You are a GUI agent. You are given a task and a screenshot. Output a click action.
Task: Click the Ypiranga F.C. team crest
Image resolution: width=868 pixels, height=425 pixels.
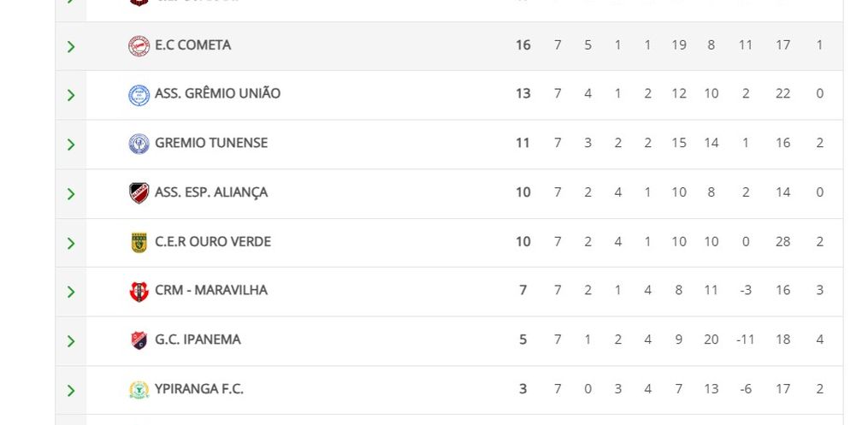point(139,390)
